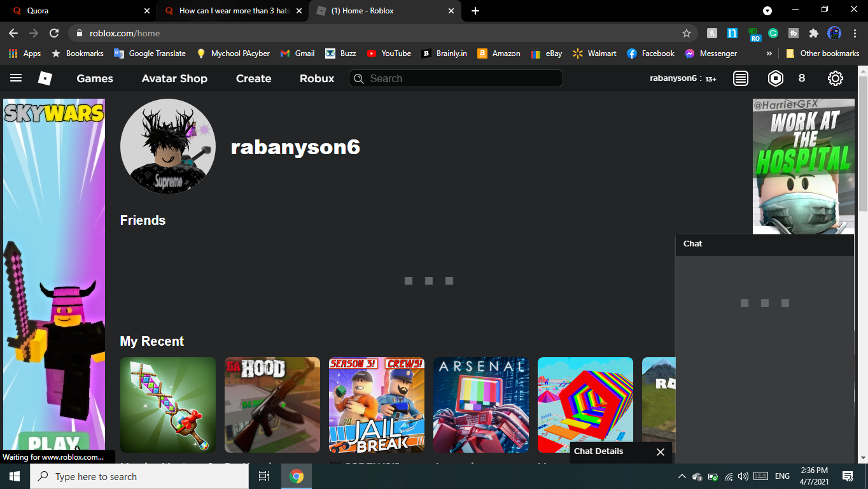Open the Roblox hamburger navigation menu
Viewport: 868px width, 489px height.
point(15,78)
